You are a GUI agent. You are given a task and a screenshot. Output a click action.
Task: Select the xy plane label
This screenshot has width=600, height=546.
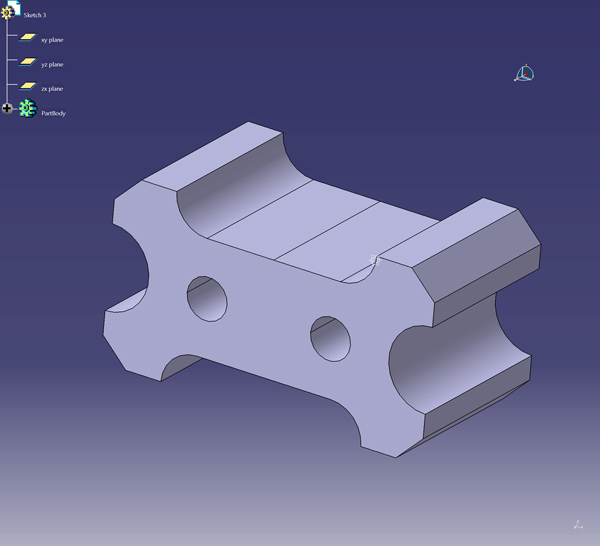pos(52,39)
